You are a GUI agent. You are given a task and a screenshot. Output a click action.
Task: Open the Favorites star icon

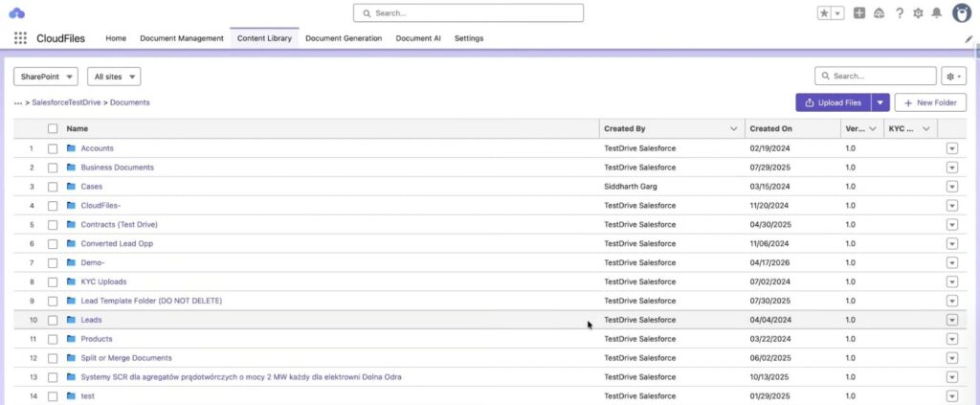point(825,13)
